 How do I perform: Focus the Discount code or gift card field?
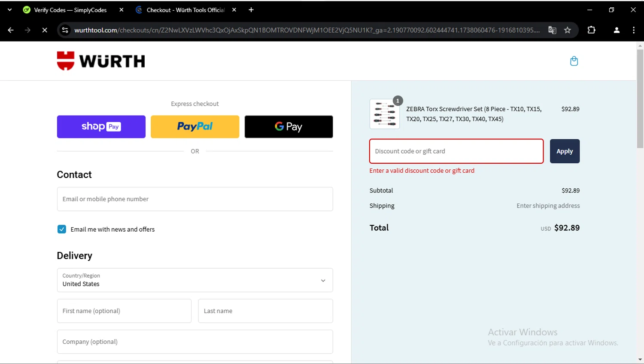(x=456, y=151)
